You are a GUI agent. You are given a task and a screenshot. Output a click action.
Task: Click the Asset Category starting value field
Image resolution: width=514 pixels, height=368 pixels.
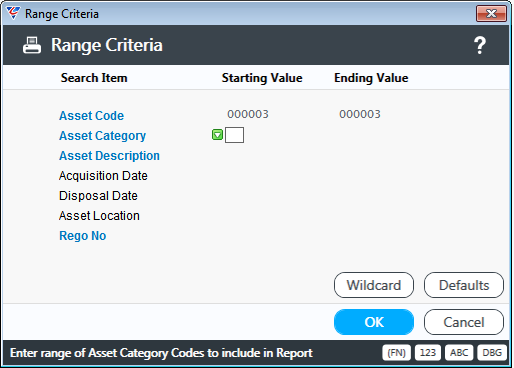point(234,135)
